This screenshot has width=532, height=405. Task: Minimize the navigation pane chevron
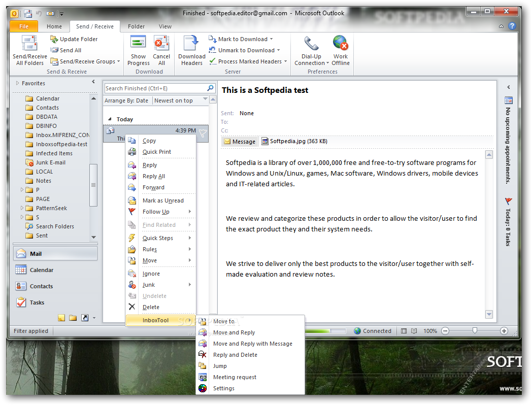tap(93, 82)
